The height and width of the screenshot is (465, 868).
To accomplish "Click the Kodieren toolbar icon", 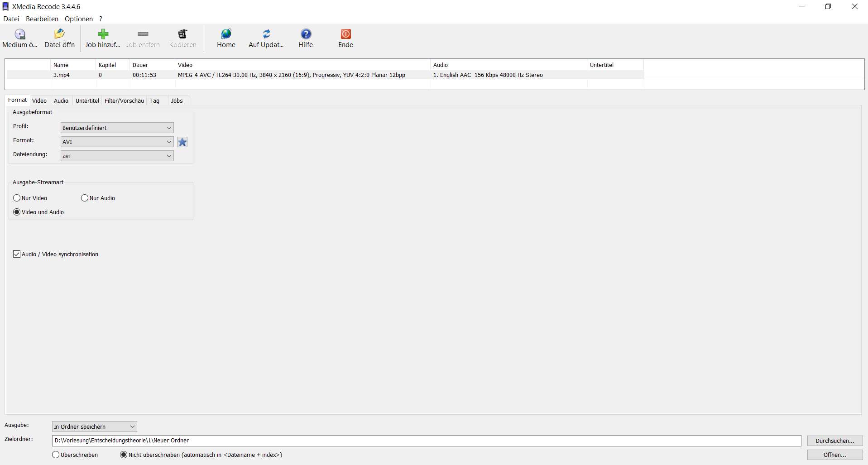I will click(x=182, y=34).
